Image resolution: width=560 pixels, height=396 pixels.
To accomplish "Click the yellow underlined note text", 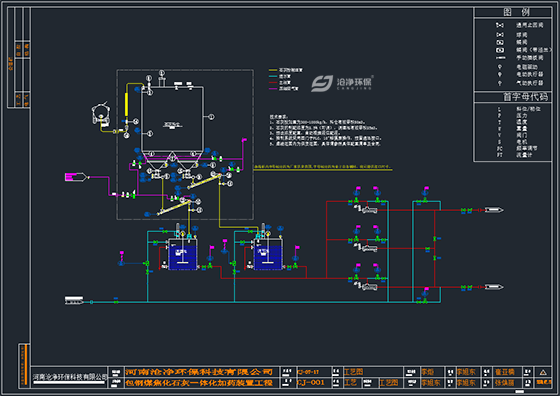I will coord(323,167).
